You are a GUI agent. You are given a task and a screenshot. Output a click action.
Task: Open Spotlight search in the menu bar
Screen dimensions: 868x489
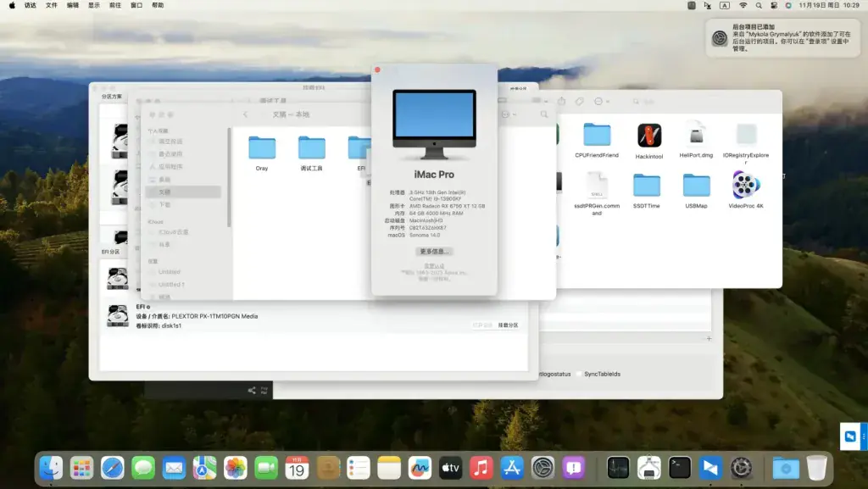click(x=759, y=5)
